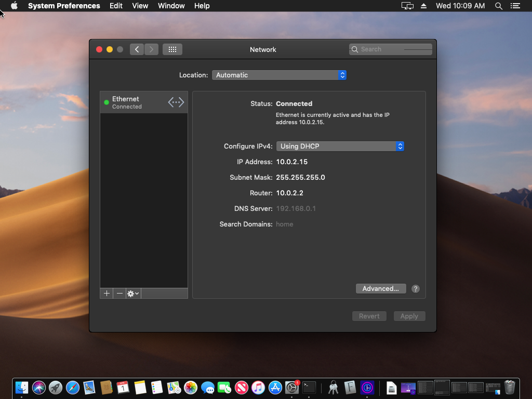Click the Revert button
Image resolution: width=532 pixels, height=399 pixels.
(x=369, y=316)
